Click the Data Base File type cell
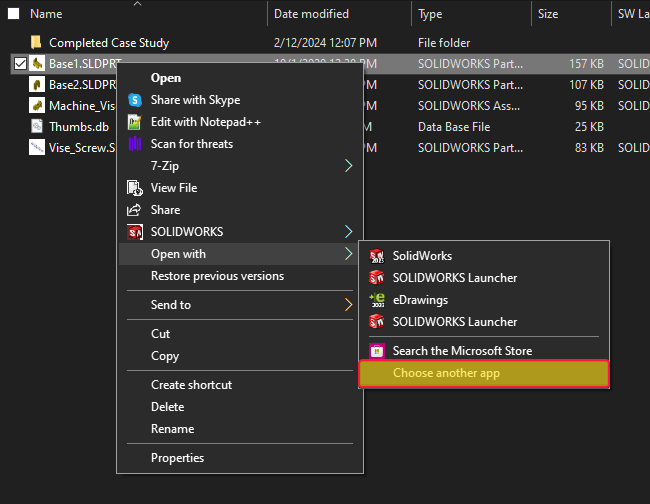Image resolution: width=650 pixels, height=504 pixels. pos(454,126)
